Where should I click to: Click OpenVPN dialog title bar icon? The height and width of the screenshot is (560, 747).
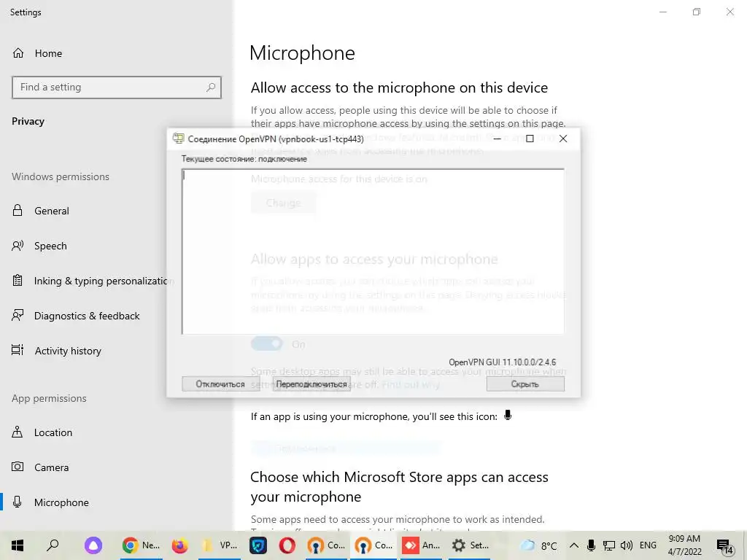(x=178, y=139)
